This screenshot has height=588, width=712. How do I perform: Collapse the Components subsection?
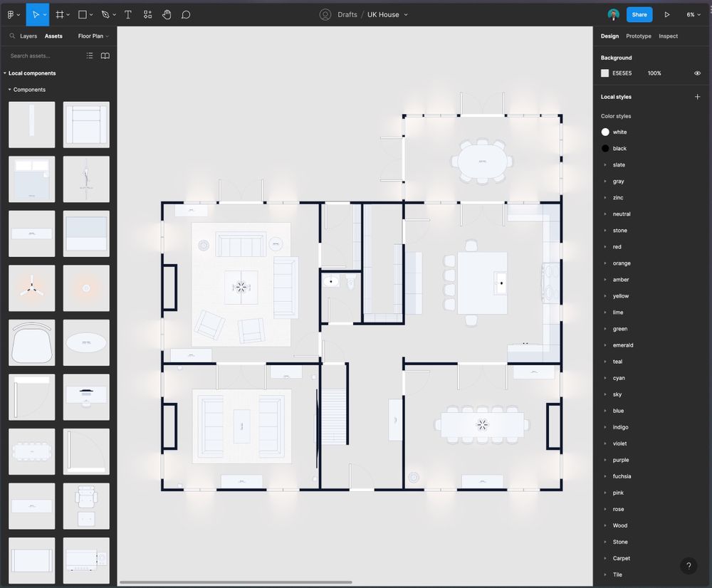click(x=9, y=90)
